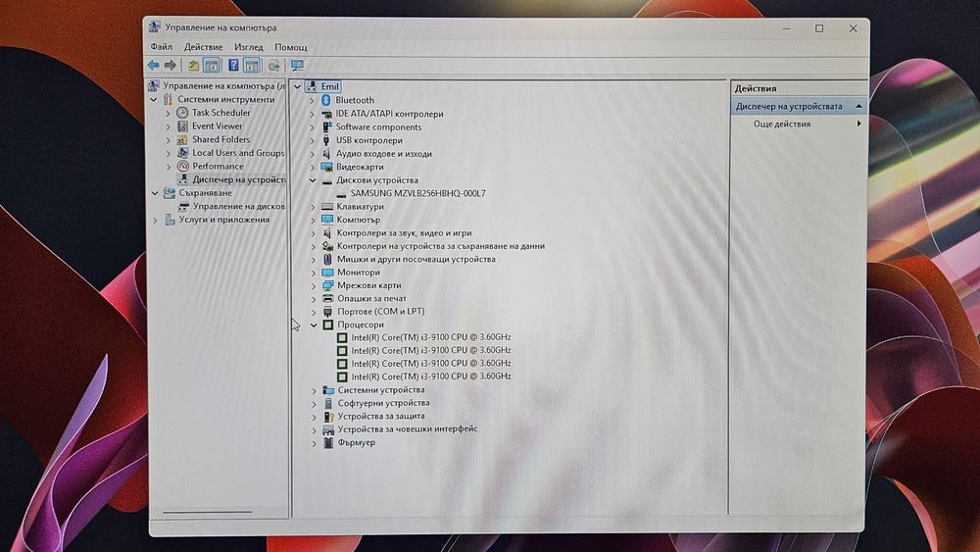Click the Мрежови карти network icon
This screenshot has height=552, width=980.
(x=327, y=285)
